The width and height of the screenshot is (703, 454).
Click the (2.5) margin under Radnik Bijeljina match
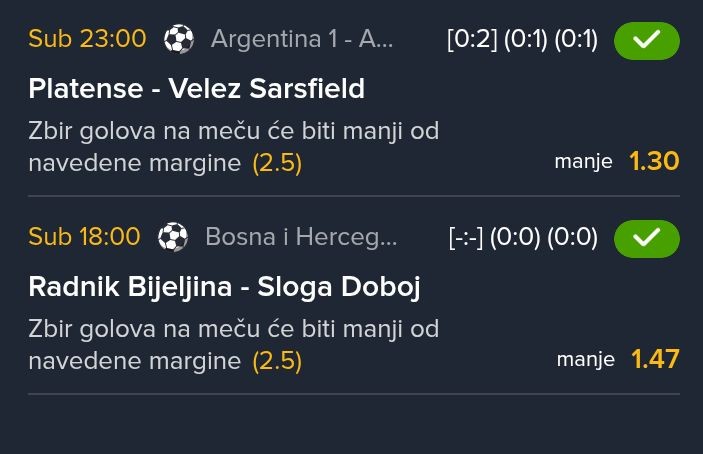277,361
